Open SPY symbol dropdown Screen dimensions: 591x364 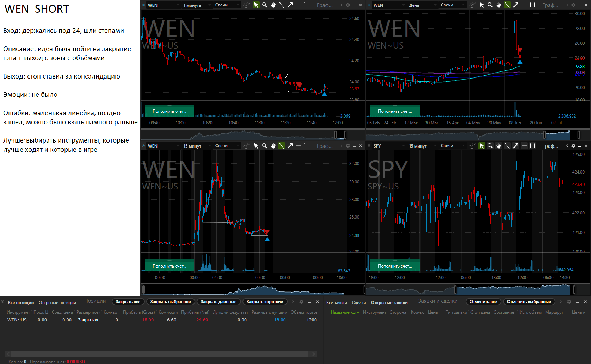point(389,146)
